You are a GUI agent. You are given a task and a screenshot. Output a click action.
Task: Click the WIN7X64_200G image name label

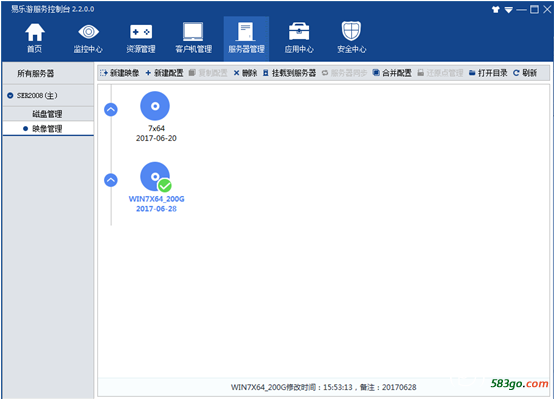pos(156,199)
